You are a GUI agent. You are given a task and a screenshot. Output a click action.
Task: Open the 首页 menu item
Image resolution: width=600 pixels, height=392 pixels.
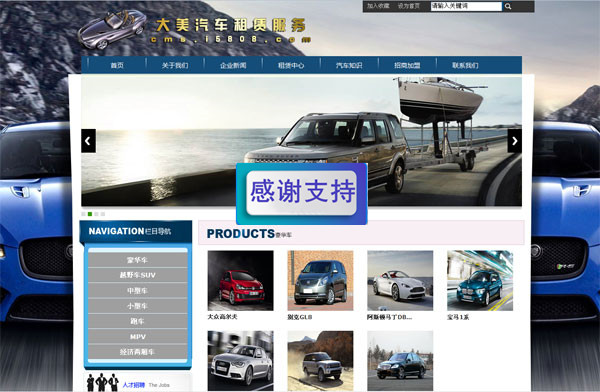[117, 65]
